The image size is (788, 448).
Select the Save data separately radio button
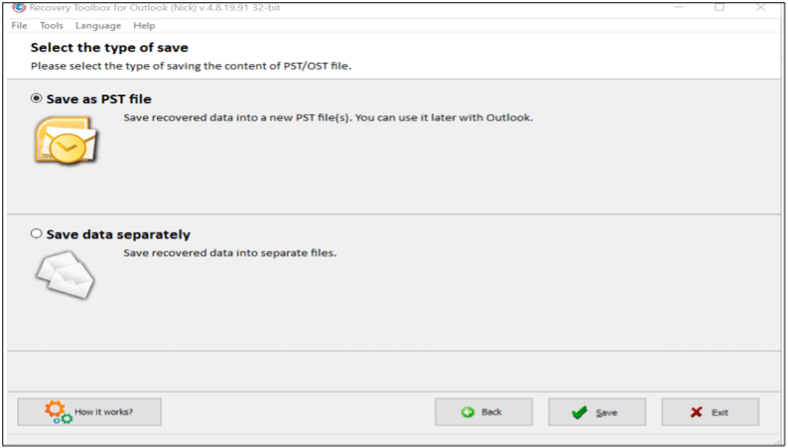pos(37,234)
